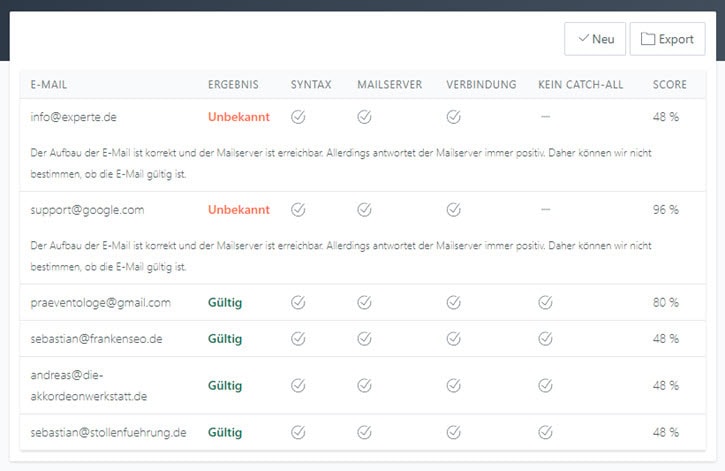Click Gültig result for sebastian@frankenseo.de
The height and width of the screenshot is (471, 725).
(225, 339)
